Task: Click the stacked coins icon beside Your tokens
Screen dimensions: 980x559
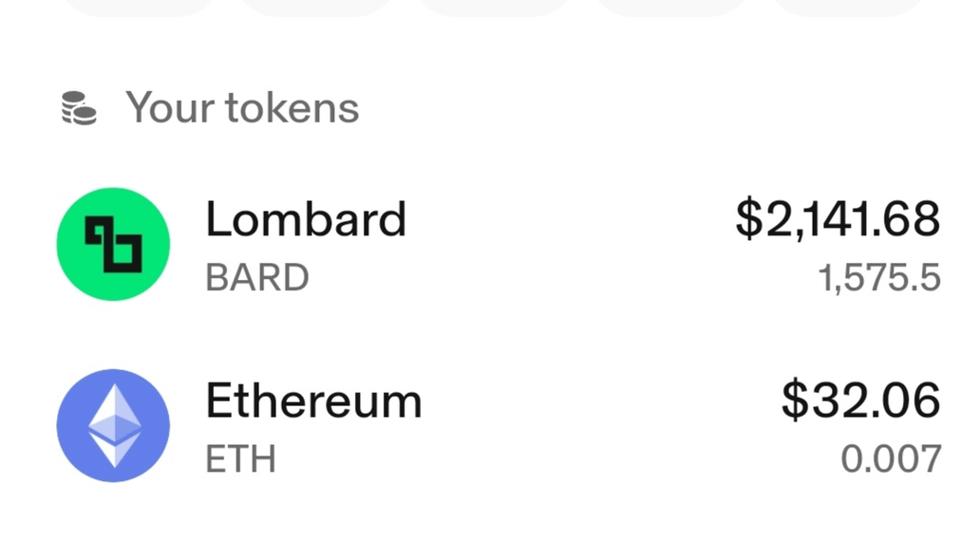Action: (79, 108)
